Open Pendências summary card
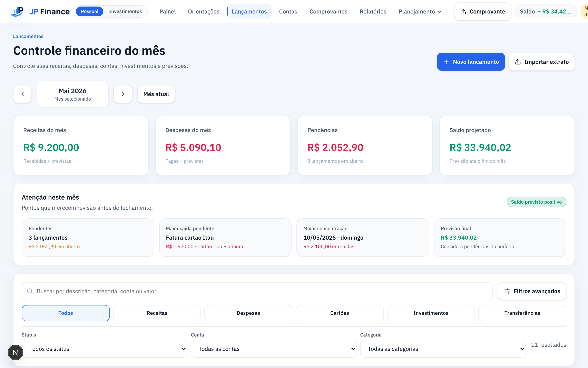Viewport: 588px width, 368px height. (365, 146)
